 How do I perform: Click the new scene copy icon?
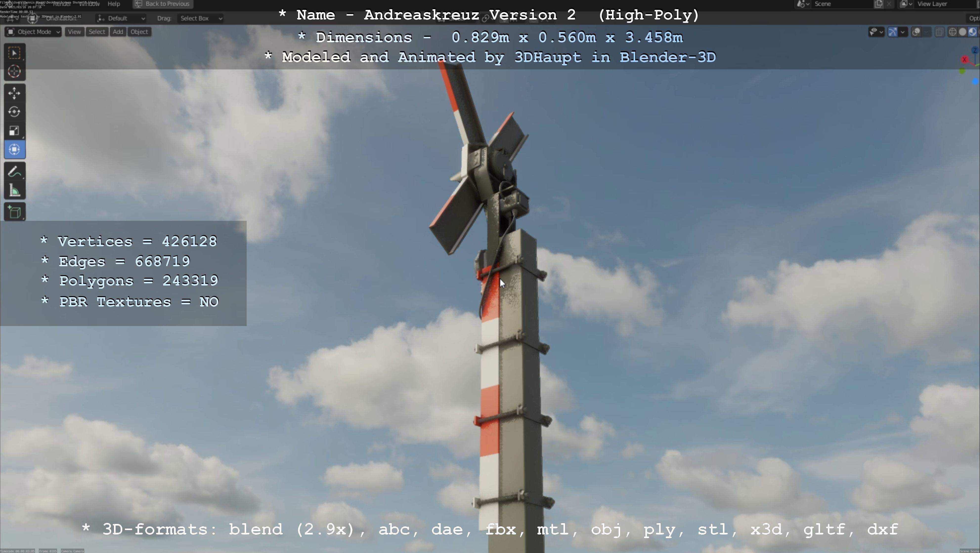pyautogui.click(x=879, y=4)
